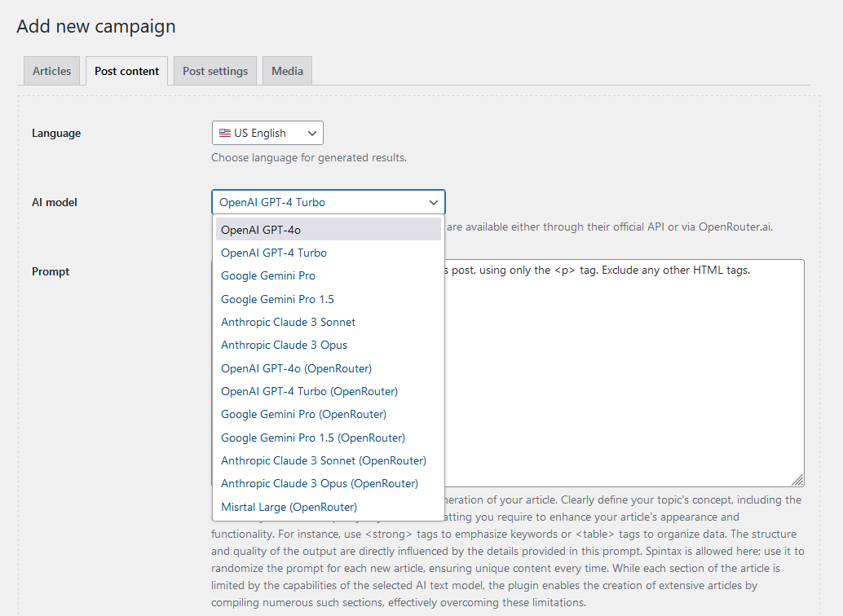Screen dimensions: 843x616
Task: Select OpenAI GPT-4 Turbo (OpenRouter)
Action: pyautogui.click(x=329, y=391)
